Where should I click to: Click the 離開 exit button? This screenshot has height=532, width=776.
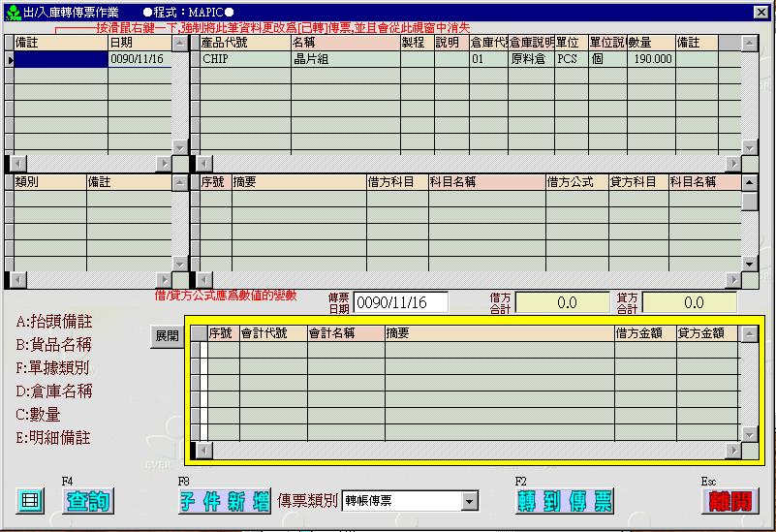pos(729,501)
